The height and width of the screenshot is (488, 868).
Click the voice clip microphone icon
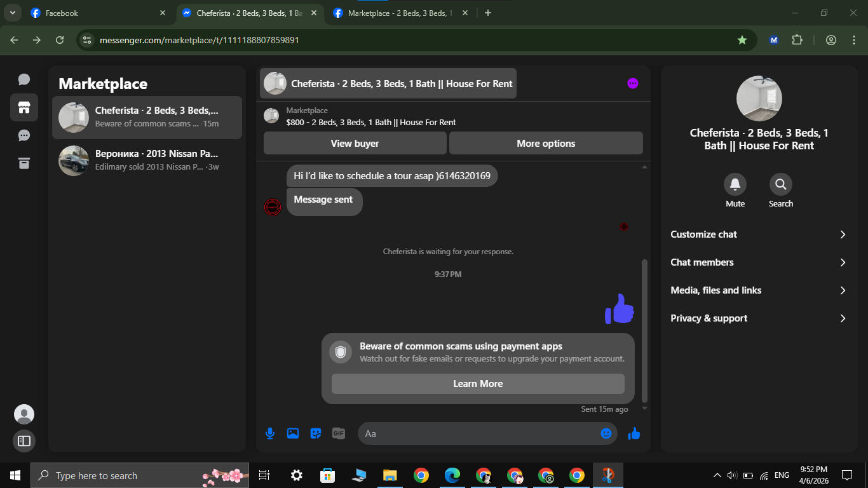point(270,433)
